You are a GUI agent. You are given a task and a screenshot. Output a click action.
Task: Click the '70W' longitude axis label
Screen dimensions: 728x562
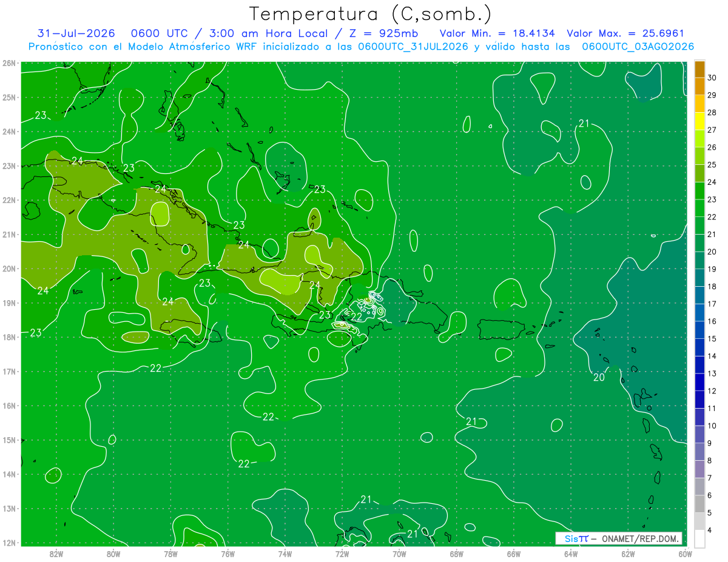[399, 554]
